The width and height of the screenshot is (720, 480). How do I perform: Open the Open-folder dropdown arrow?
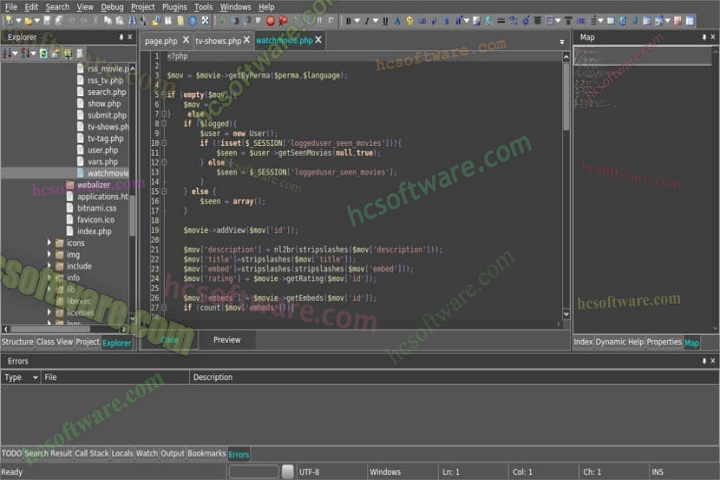pyautogui.click(x=37, y=21)
